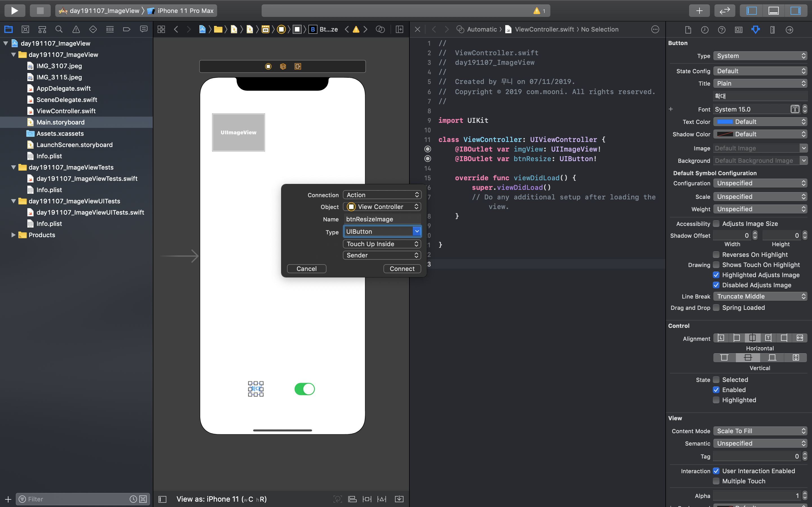Viewport: 812px width, 507px height.
Task: Click the Stop button in toolbar
Action: click(40, 10)
